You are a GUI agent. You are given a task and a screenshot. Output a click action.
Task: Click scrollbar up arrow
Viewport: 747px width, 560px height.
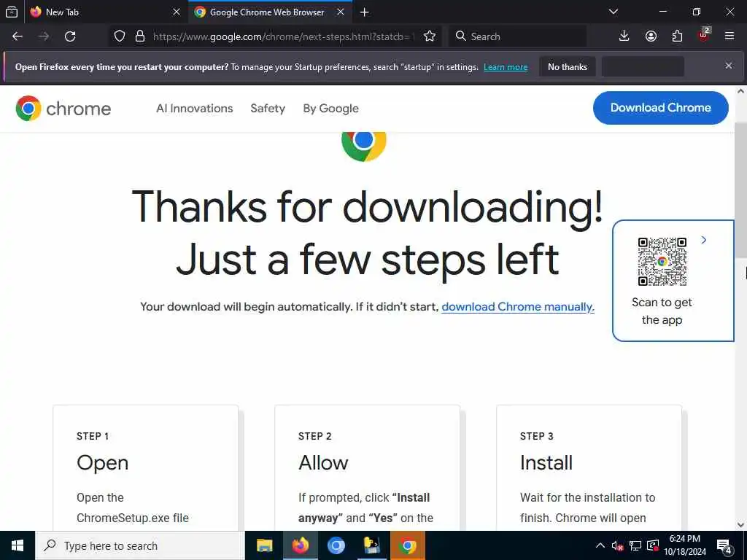pos(740,90)
